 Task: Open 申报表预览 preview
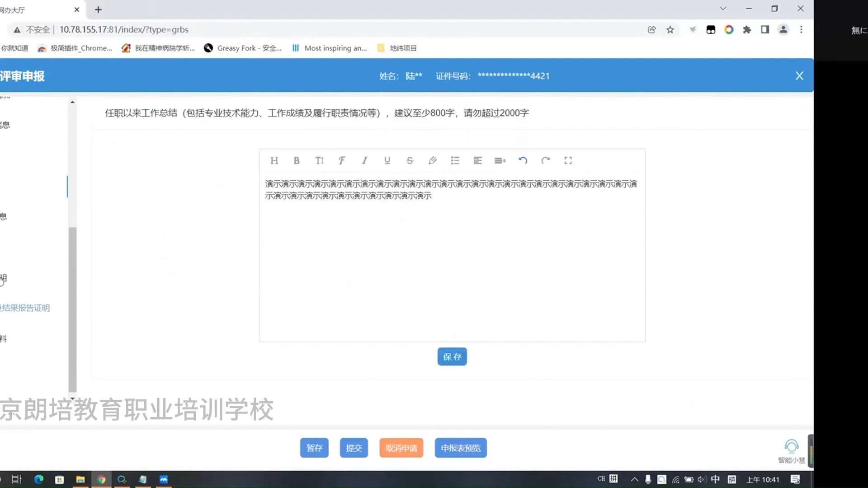(x=461, y=448)
